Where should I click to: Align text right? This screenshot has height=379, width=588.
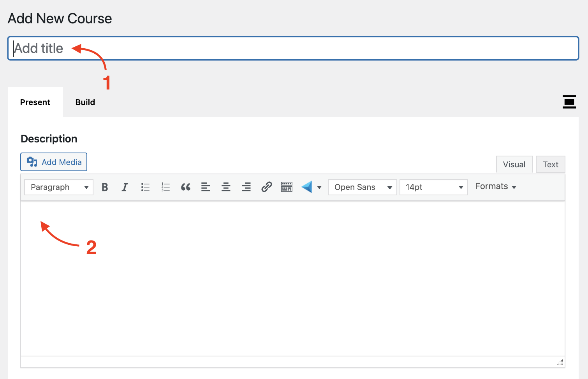246,187
